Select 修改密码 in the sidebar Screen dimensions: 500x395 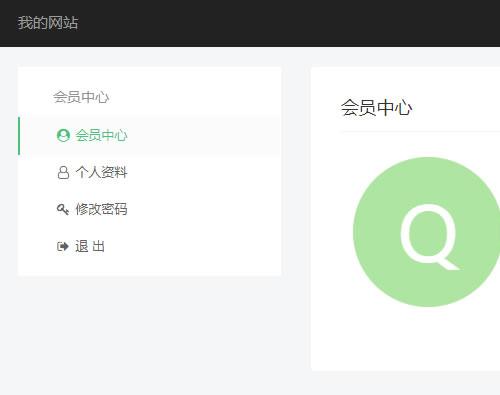[x=101, y=209]
